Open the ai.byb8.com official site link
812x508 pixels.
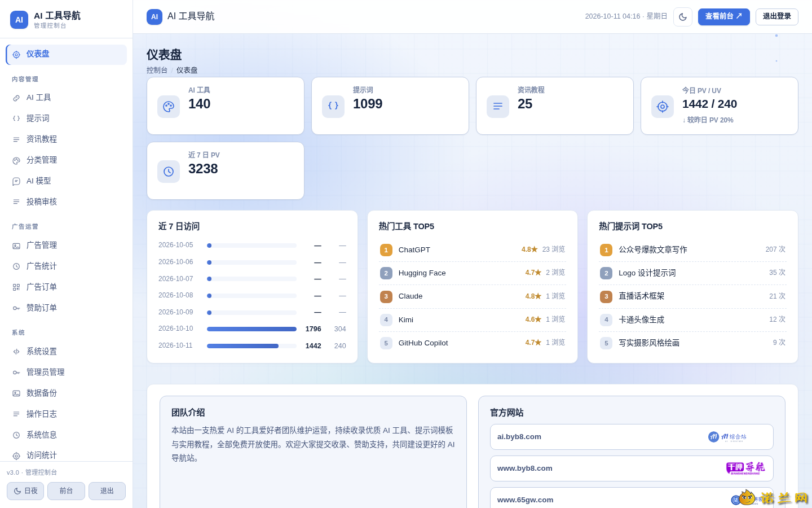point(632,437)
